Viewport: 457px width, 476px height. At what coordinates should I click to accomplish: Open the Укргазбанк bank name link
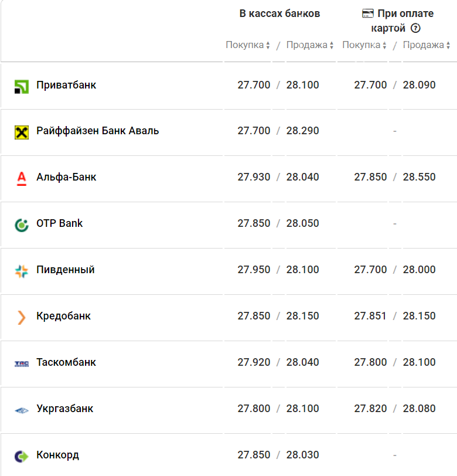pos(64,409)
